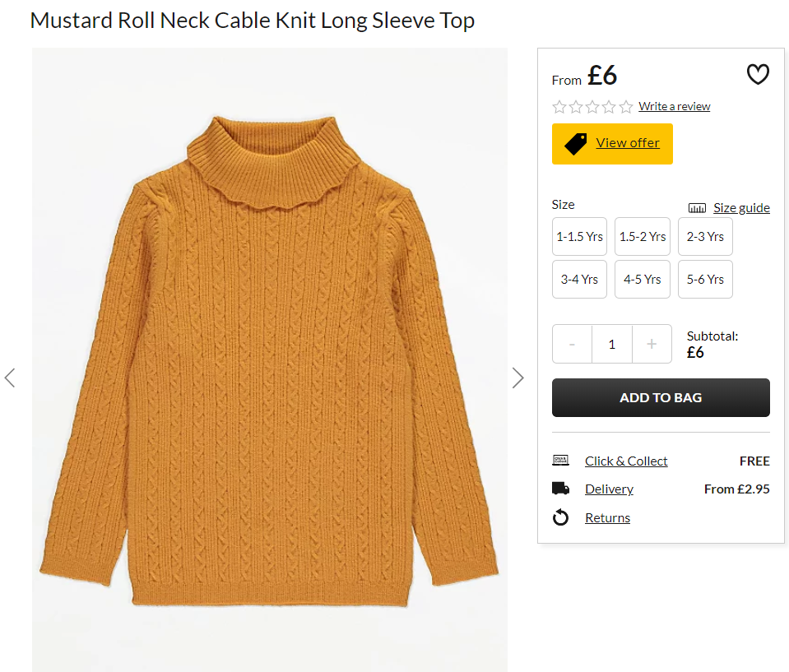This screenshot has width=789, height=672.
Task: Add the mustard top to bag
Action: [661, 397]
